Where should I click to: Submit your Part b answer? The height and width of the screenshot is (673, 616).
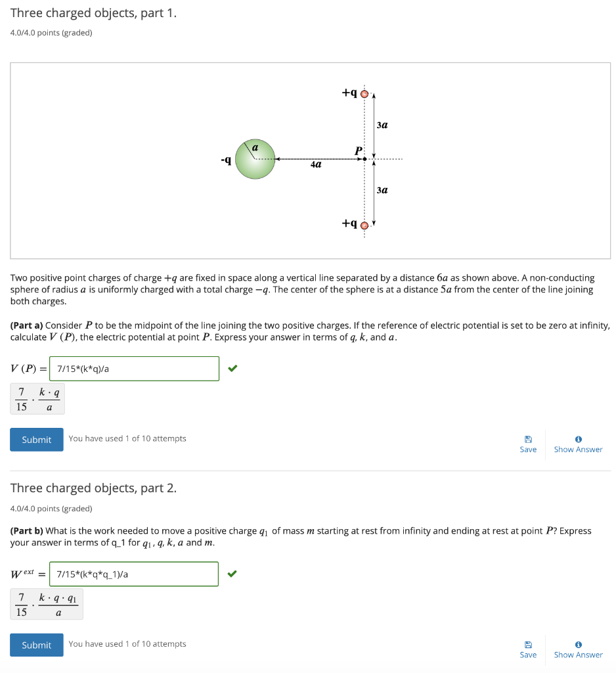[x=36, y=645]
